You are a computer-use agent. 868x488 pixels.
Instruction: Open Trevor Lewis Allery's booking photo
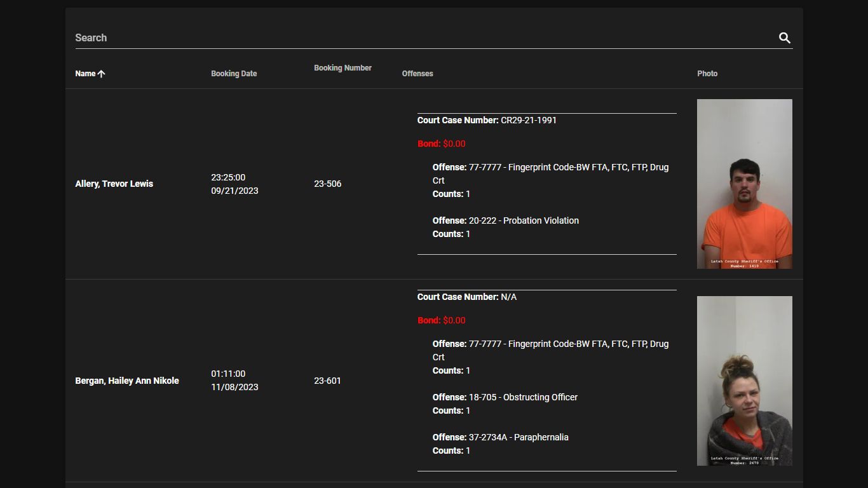pos(744,184)
